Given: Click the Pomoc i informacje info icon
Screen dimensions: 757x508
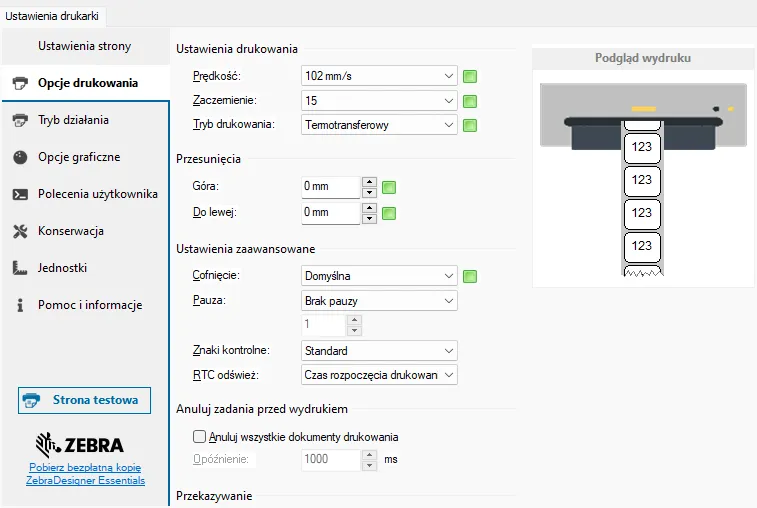Looking at the screenshot, I should [19, 305].
